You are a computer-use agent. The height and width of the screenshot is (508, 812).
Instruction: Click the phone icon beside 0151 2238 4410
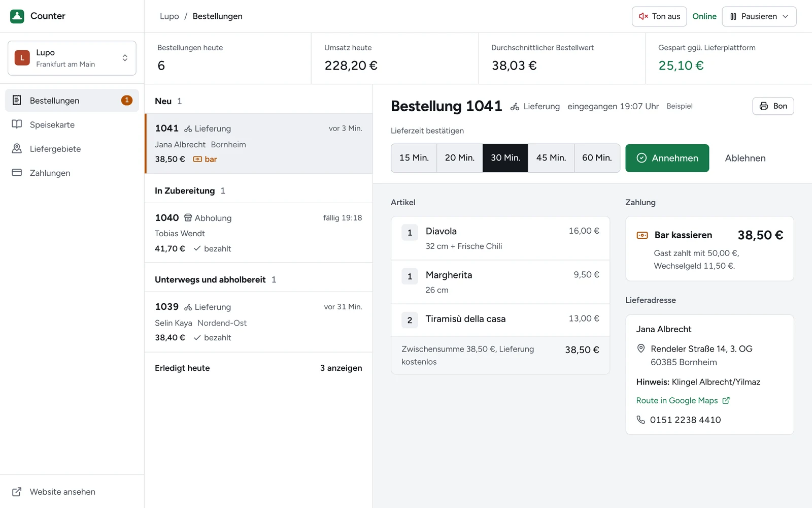coord(641,420)
